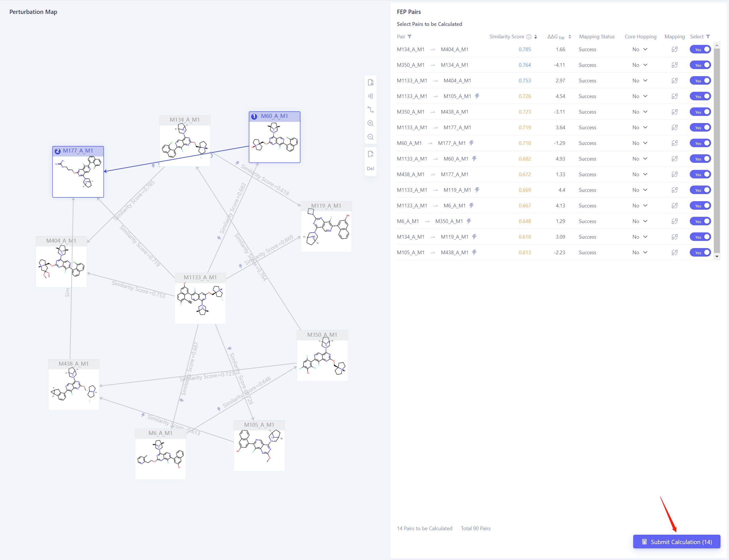The image size is (729, 560).
Task: Toggle off selection for M1133_A_M1 → M404_A_M1
Action: coord(700,81)
